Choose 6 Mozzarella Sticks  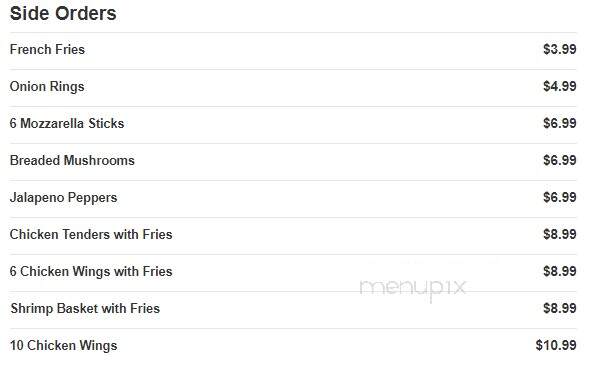[x=67, y=123]
